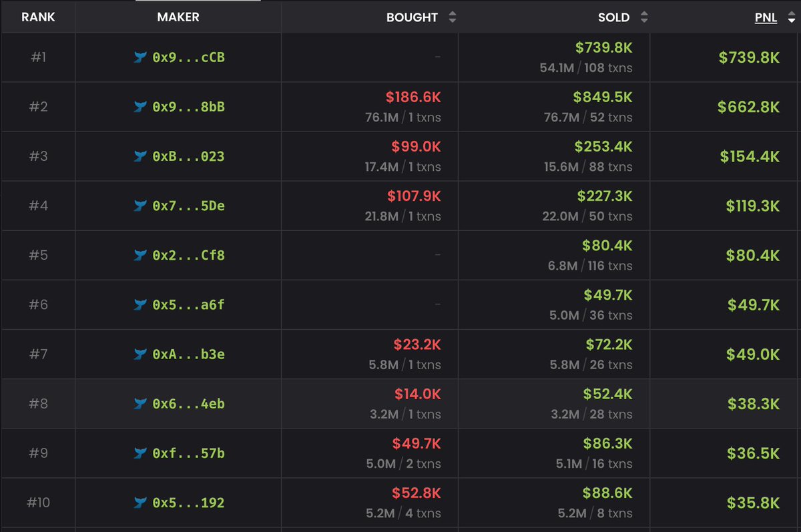Click sold detail 6.8M / 116 txns

(590, 266)
